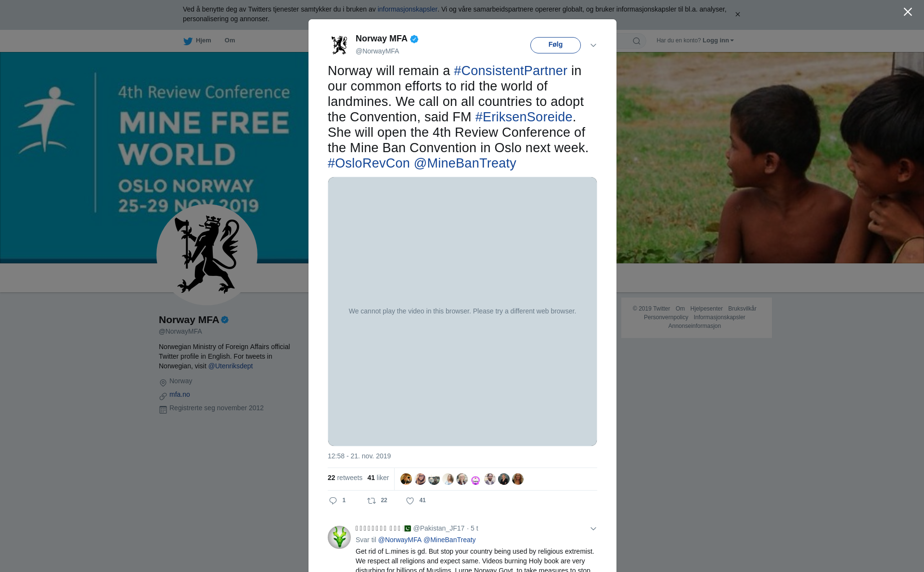The image size is (924, 572).
Task: Click the unplayable video area
Action: pos(462,312)
